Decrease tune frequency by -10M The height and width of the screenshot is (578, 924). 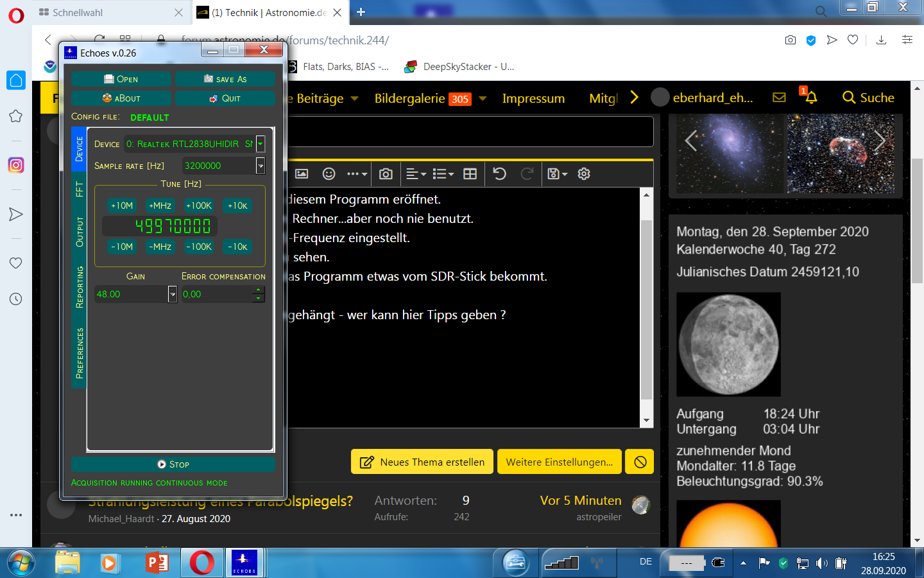[x=122, y=247]
